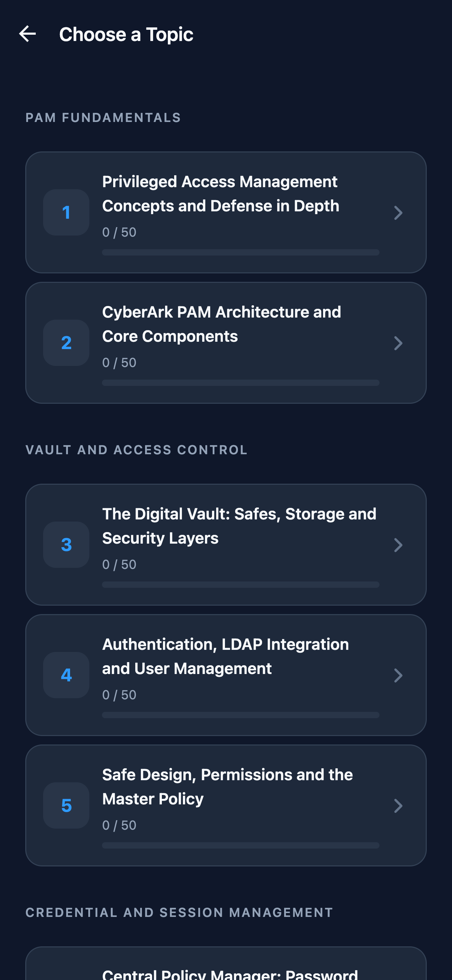Image resolution: width=452 pixels, height=980 pixels.
Task: Tap the number 5 topic badge
Action: [x=66, y=806]
